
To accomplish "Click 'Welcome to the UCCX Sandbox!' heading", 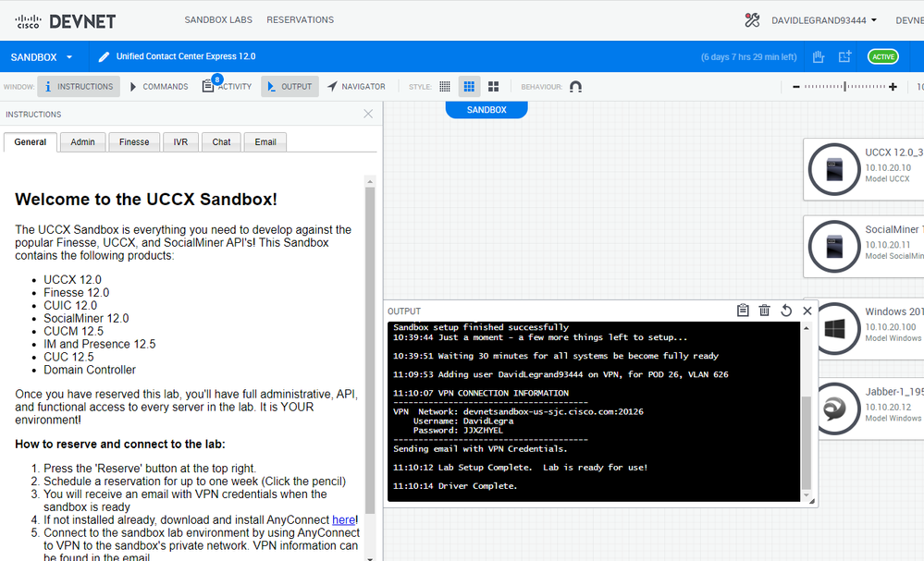I will coord(146,199).
